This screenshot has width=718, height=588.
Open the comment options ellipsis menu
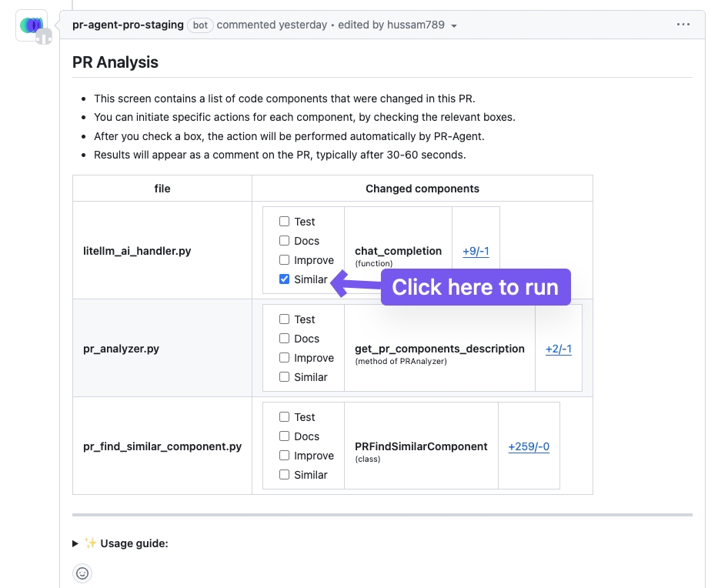click(683, 25)
